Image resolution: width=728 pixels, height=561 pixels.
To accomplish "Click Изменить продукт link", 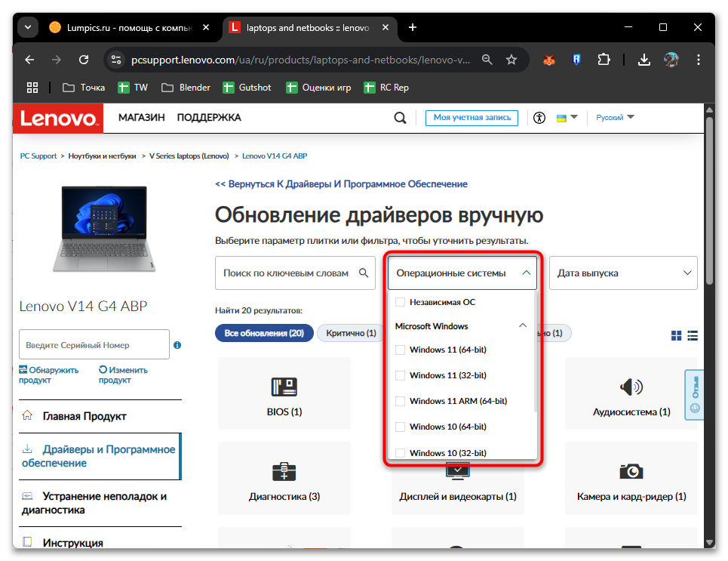I will coord(123,375).
